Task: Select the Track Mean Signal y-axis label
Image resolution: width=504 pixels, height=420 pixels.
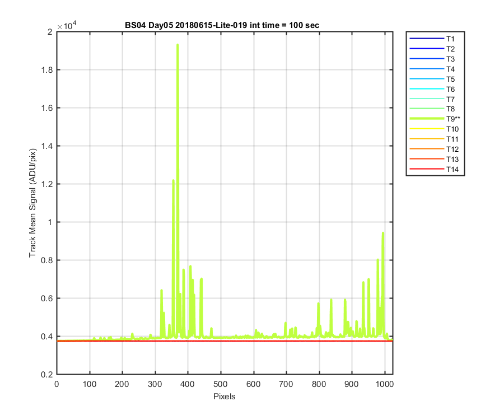Action: [x=32, y=203]
